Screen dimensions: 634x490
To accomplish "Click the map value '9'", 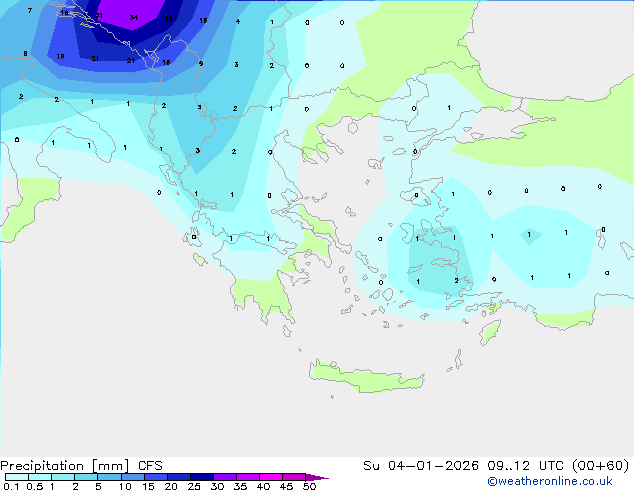I will [x=201, y=63].
